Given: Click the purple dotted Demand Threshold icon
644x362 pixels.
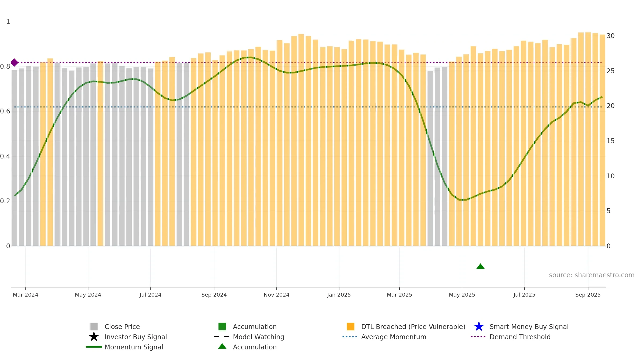Looking at the screenshot, I should 478,337.
